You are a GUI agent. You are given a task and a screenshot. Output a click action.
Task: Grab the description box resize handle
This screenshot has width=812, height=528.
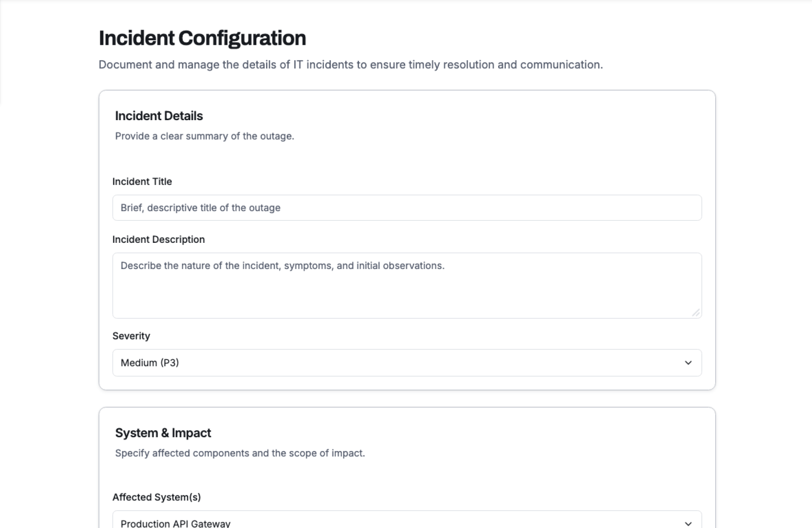[x=696, y=313]
